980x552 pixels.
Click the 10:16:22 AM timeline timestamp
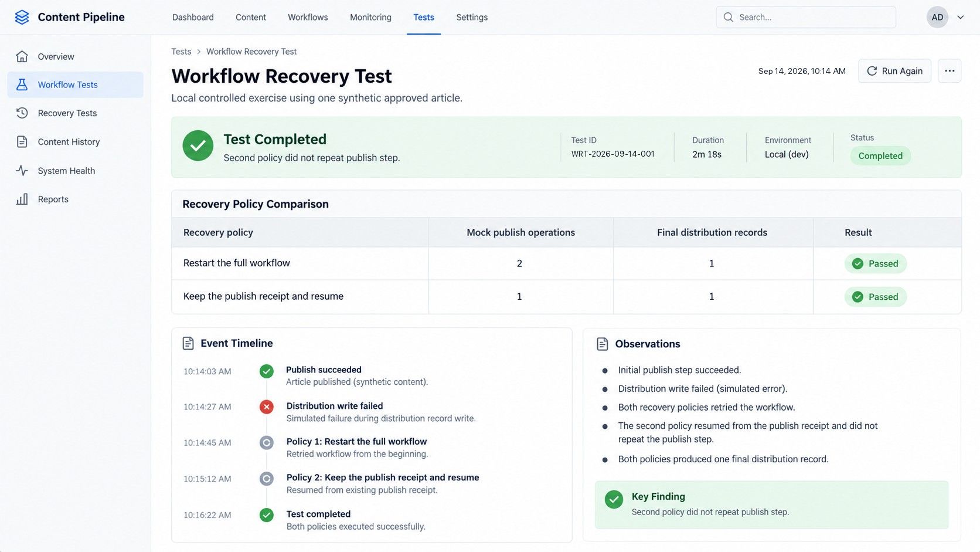pos(207,515)
